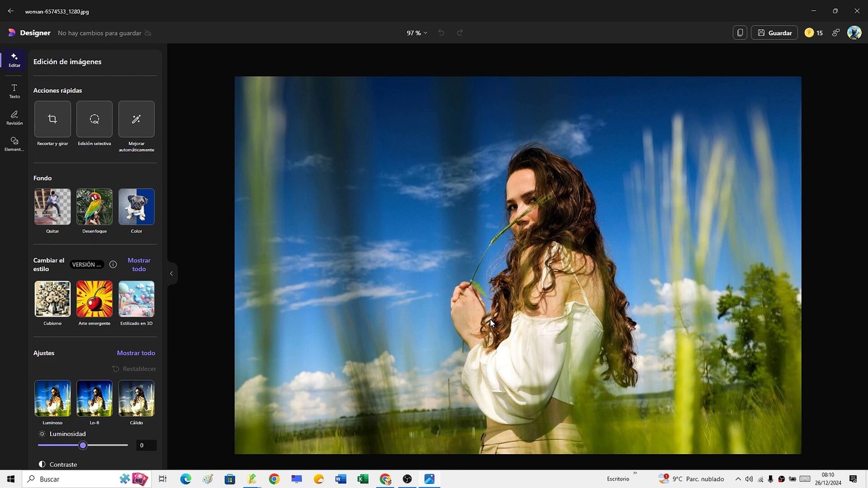Show all styles via Mostrar todo in Cambiar el estilo
Screen dimensions: 868x488
(139, 264)
